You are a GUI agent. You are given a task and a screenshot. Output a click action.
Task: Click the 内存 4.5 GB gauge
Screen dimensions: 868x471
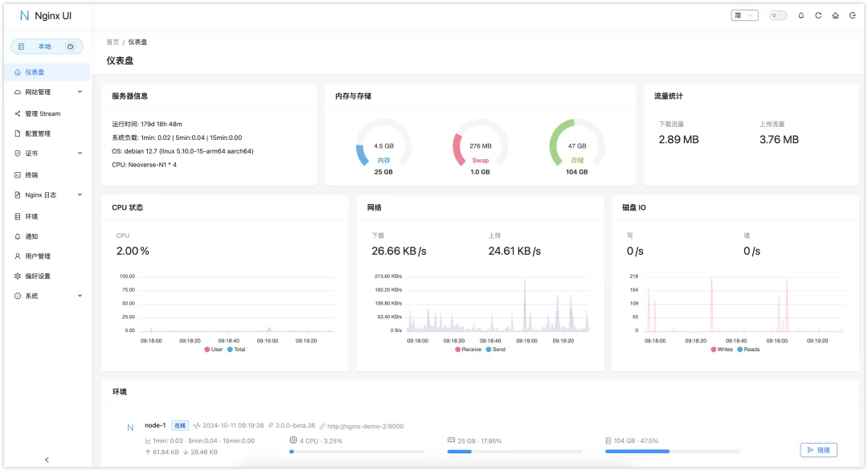tap(383, 146)
